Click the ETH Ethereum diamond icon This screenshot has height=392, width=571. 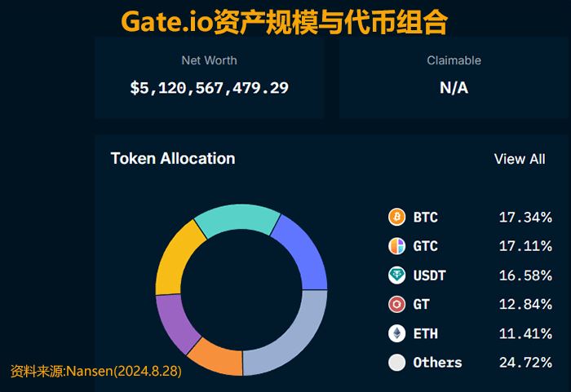[x=397, y=333]
